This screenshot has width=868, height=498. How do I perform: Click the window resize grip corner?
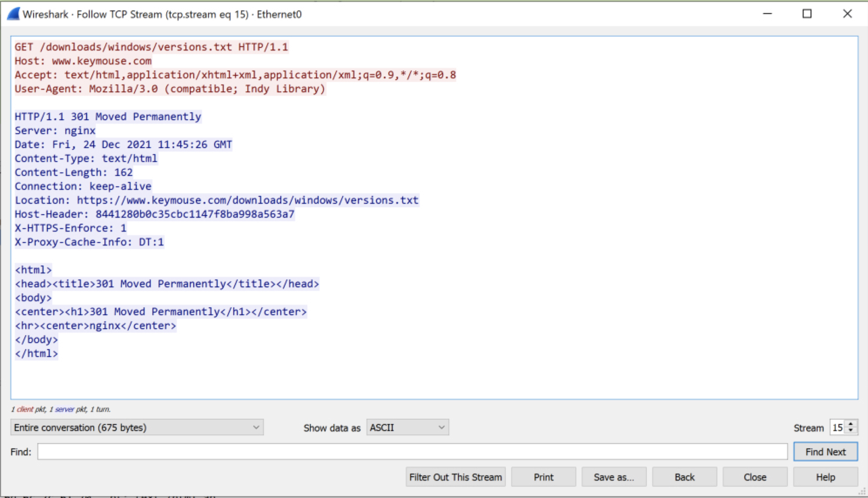point(862,492)
